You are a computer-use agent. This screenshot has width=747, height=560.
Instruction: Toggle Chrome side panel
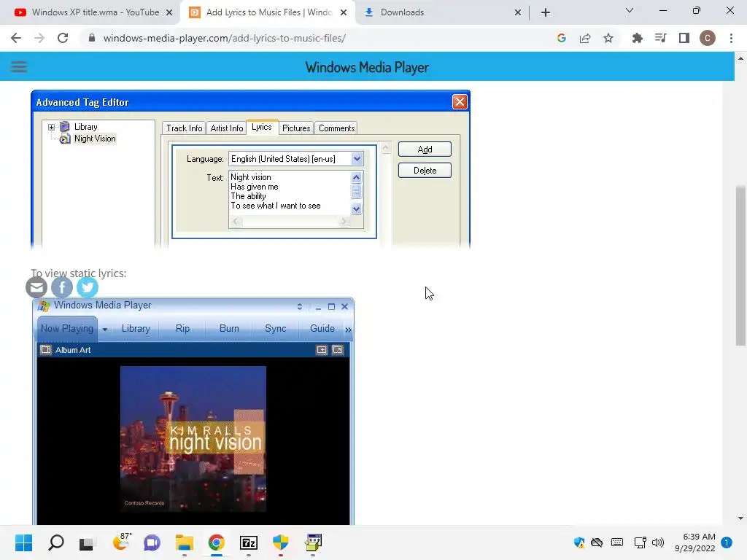(x=684, y=38)
